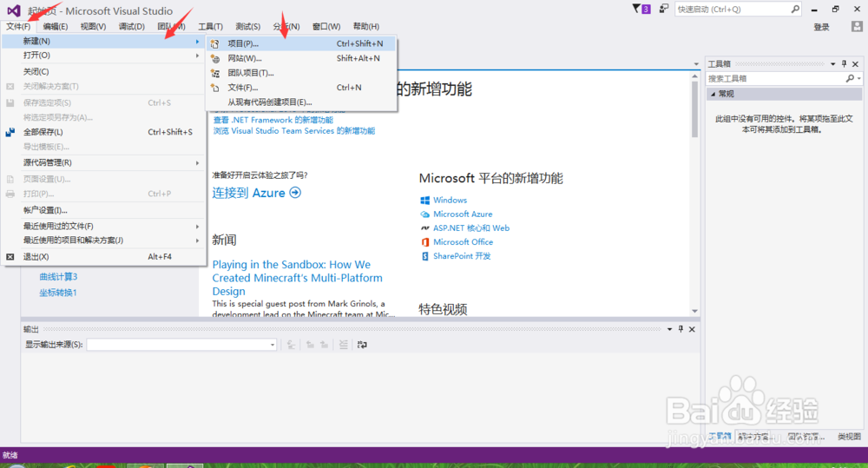
Task: Click the Save All disk icon
Action: [10, 132]
